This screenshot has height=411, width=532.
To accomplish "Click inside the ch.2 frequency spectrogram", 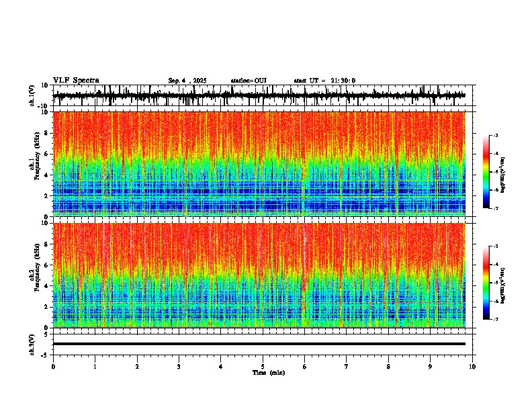I will [259, 275].
